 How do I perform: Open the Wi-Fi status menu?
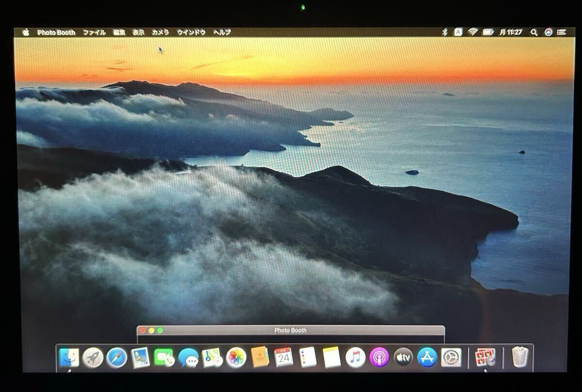point(473,32)
